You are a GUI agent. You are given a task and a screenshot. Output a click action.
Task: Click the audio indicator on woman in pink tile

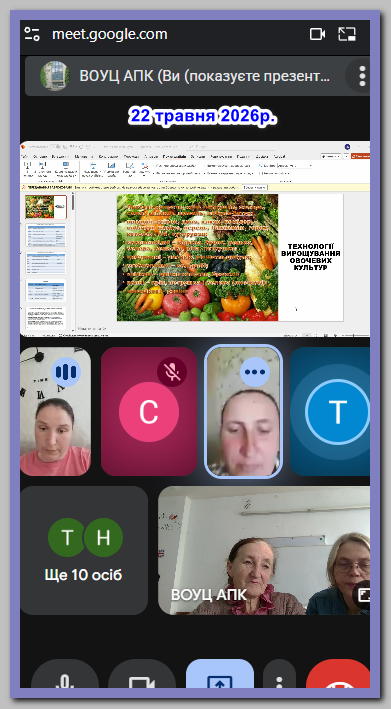pos(66,372)
